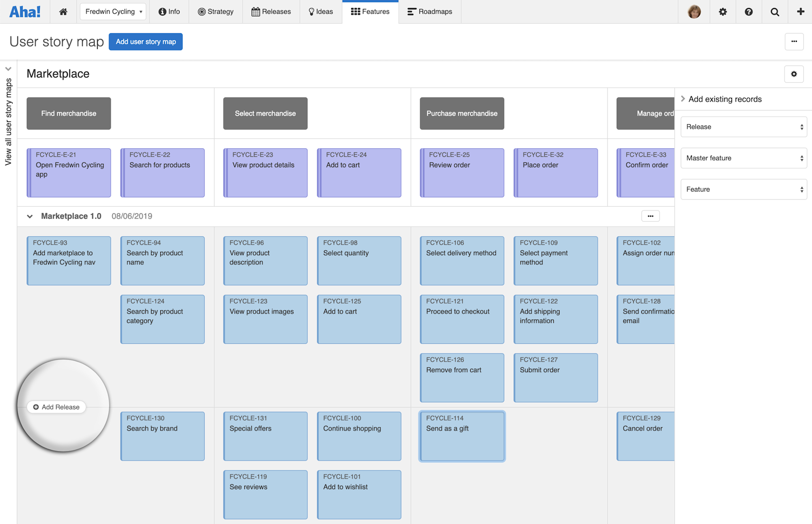Click the Features tab in navigation
The width and height of the screenshot is (812, 524).
(x=370, y=11)
